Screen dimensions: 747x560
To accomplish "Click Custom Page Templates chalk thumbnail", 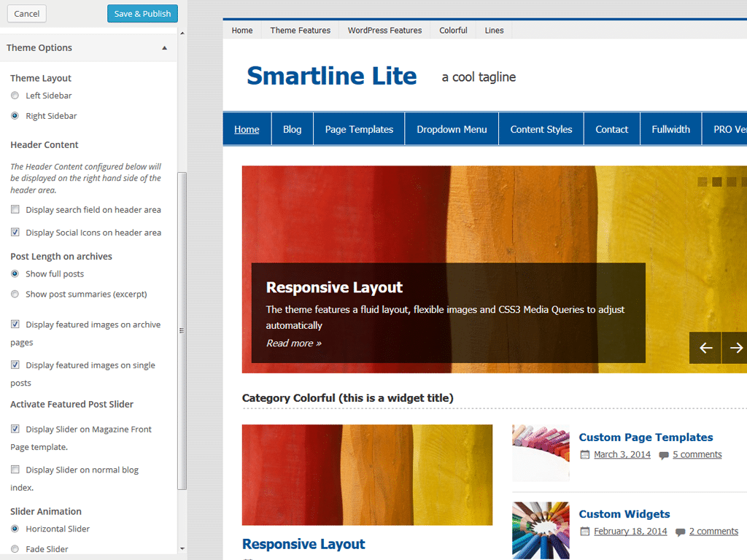I will 541,453.
